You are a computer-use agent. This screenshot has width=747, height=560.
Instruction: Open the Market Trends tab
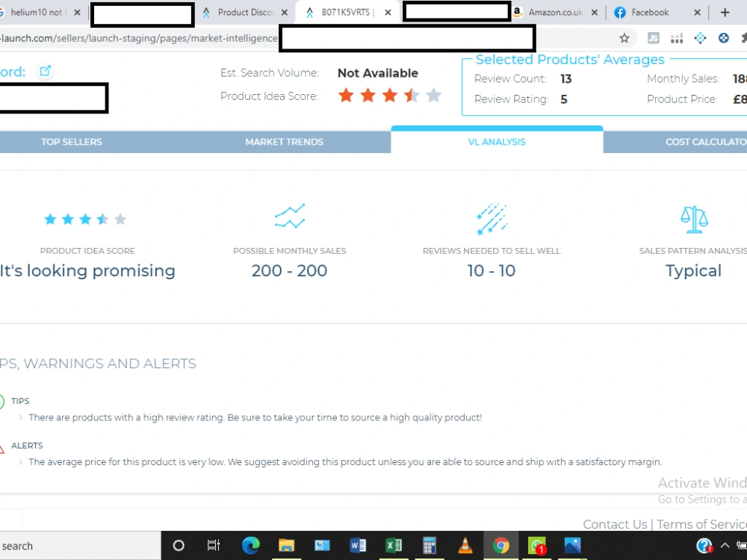[285, 142]
